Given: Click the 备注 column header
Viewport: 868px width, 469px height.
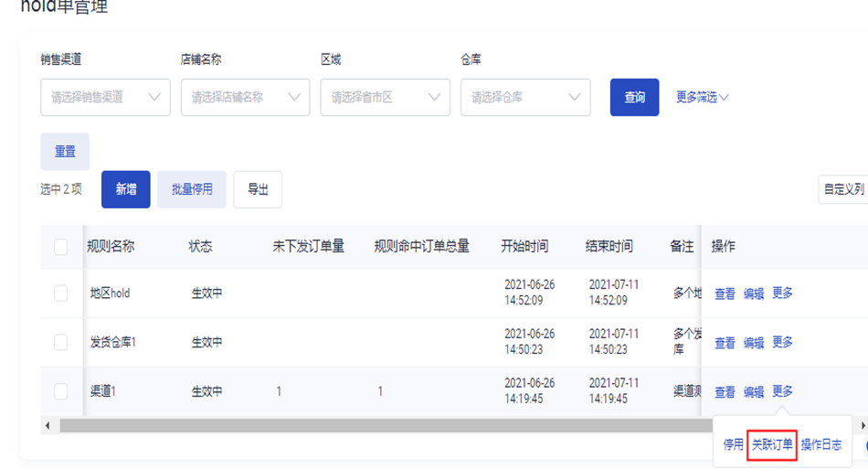Looking at the screenshot, I should coord(682,247).
